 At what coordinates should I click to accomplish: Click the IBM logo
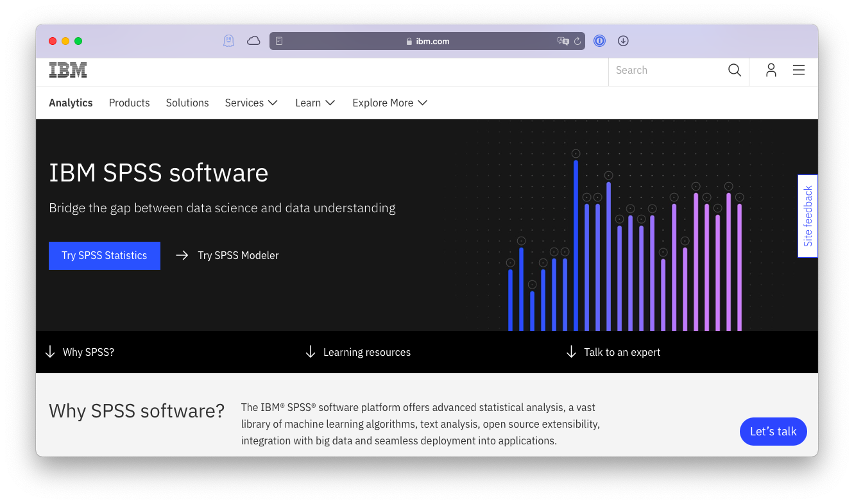tap(68, 70)
